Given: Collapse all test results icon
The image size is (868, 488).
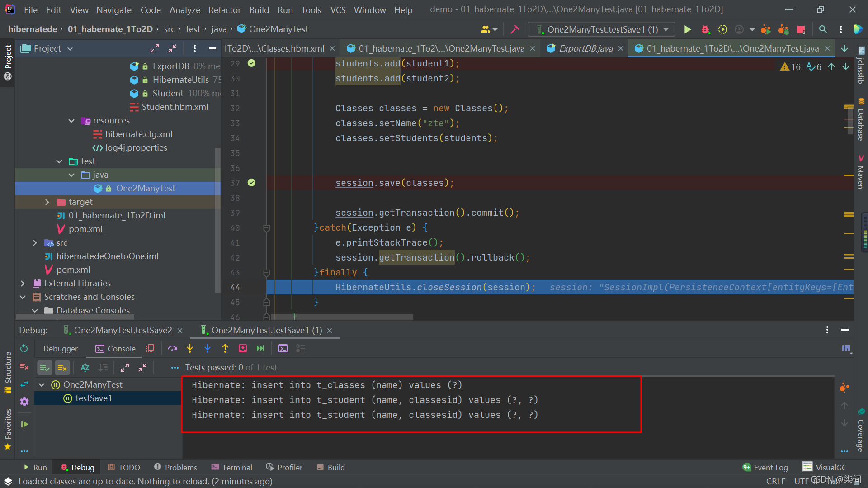Looking at the screenshot, I should coord(142,368).
